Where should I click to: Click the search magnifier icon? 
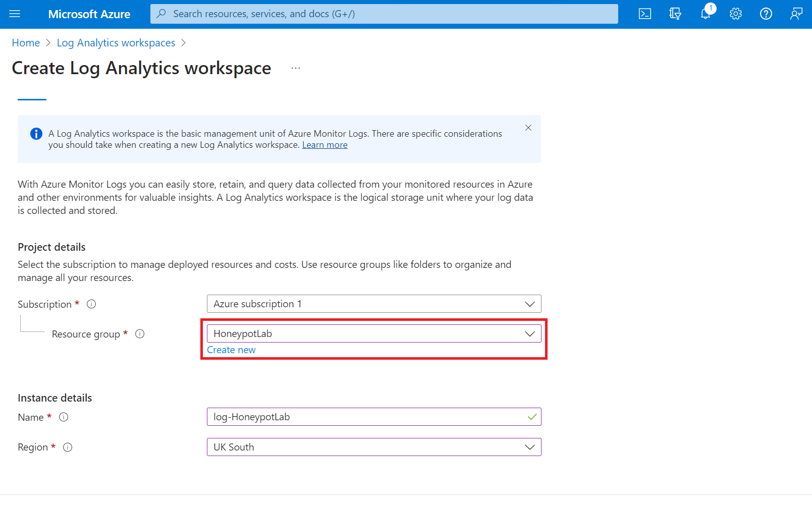tap(161, 14)
